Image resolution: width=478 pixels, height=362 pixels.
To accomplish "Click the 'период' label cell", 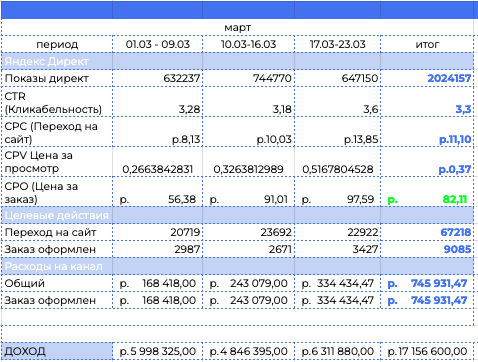I will [x=57, y=44].
